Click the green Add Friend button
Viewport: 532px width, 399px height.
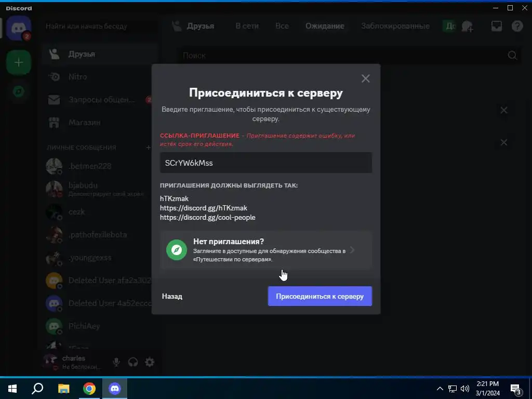point(449,26)
